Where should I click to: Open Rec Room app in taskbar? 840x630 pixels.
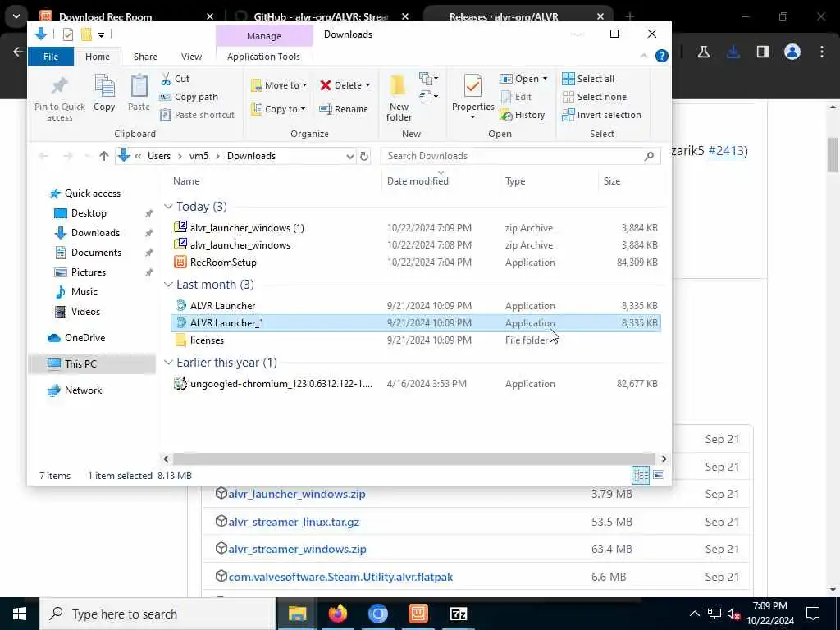(418, 614)
